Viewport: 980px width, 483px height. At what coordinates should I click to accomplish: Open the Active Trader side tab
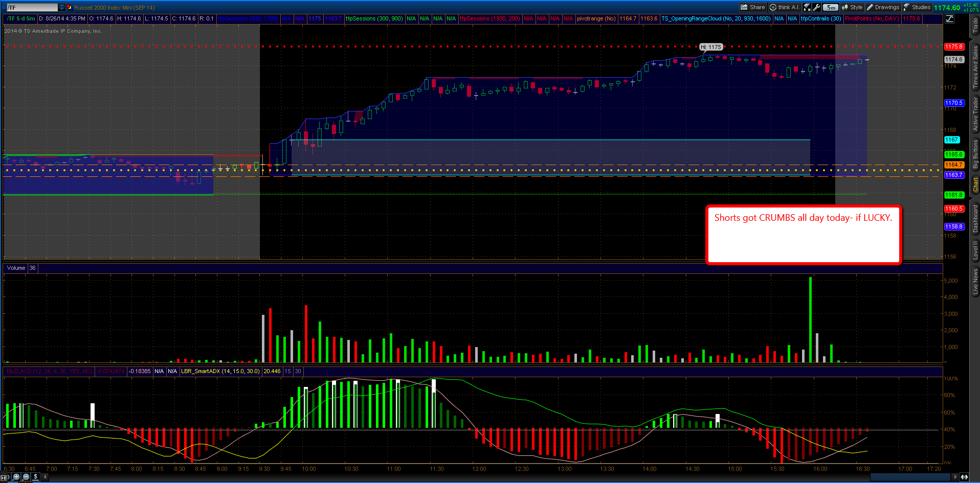(x=975, y=114)
